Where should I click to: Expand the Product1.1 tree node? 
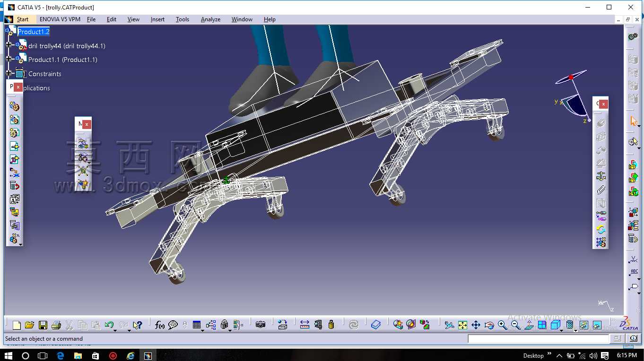pyautogui.click(x=9, y=58)
